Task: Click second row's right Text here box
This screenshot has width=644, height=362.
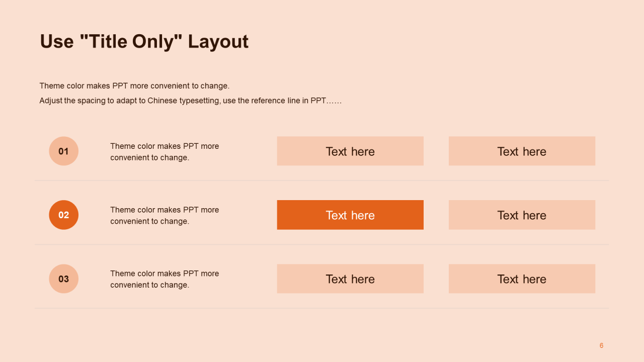Action: [x=522, y=215]
